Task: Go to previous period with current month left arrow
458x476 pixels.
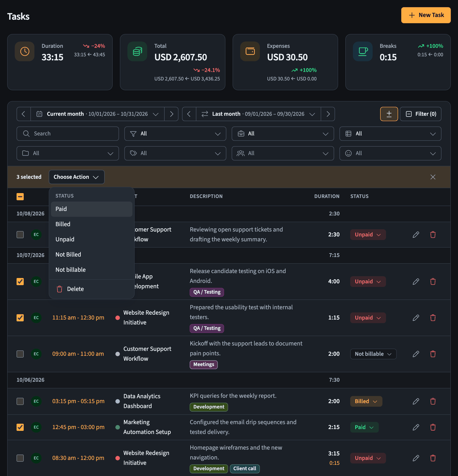Action: (x=23, y=114)
